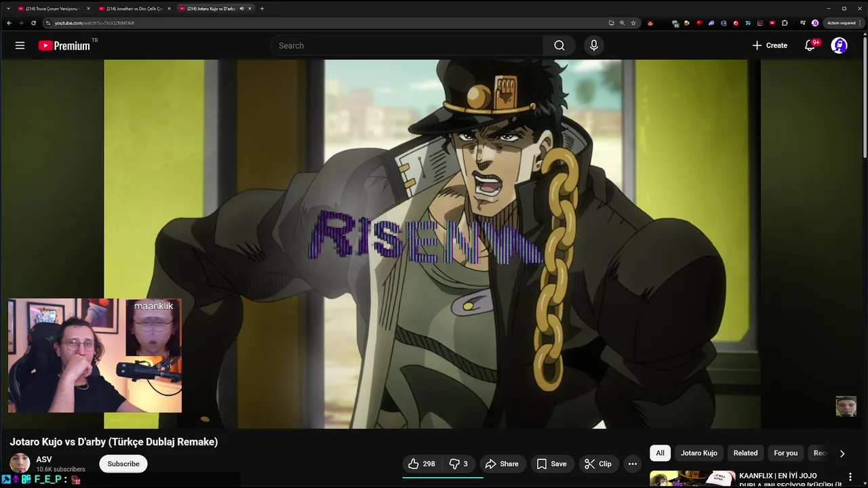
Task: Open the Extensions puzzle icon
Action: tap(785, 23)
